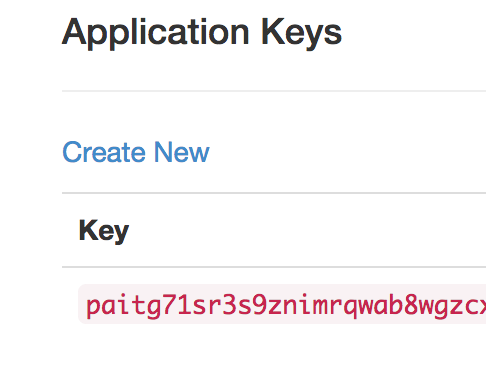
Task: Open Create New application key form
Action: 136,152
